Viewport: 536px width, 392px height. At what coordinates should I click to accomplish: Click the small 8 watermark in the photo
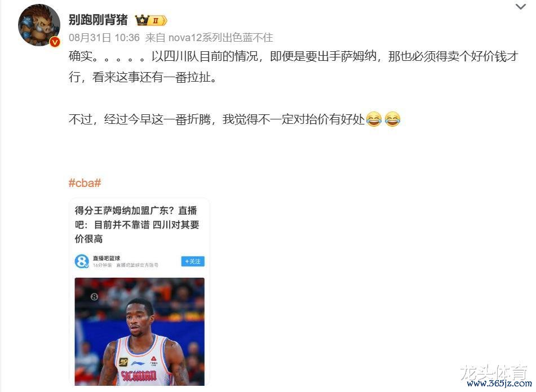94,297
